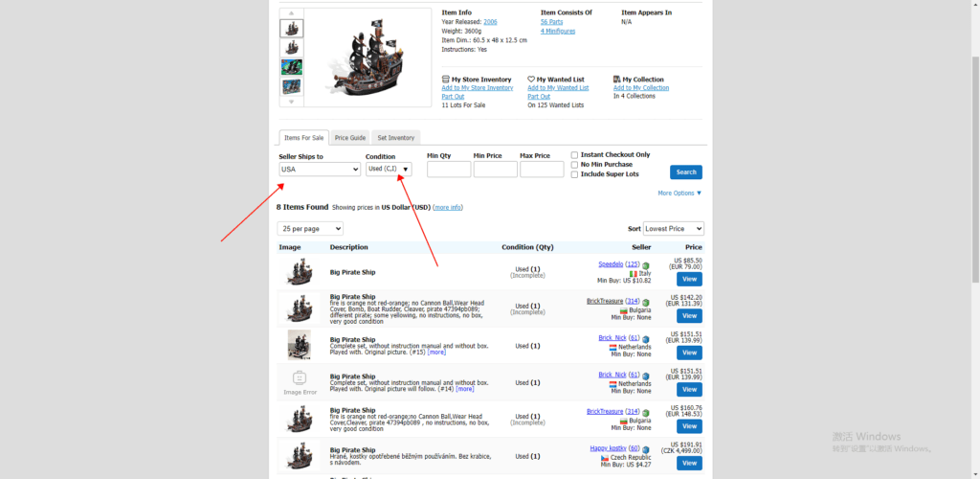
Task: Click the Max Price input field
Action: point(542,170)
